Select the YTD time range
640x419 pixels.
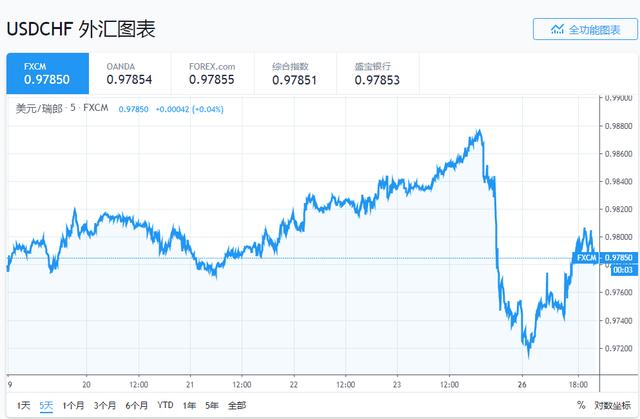165,405
